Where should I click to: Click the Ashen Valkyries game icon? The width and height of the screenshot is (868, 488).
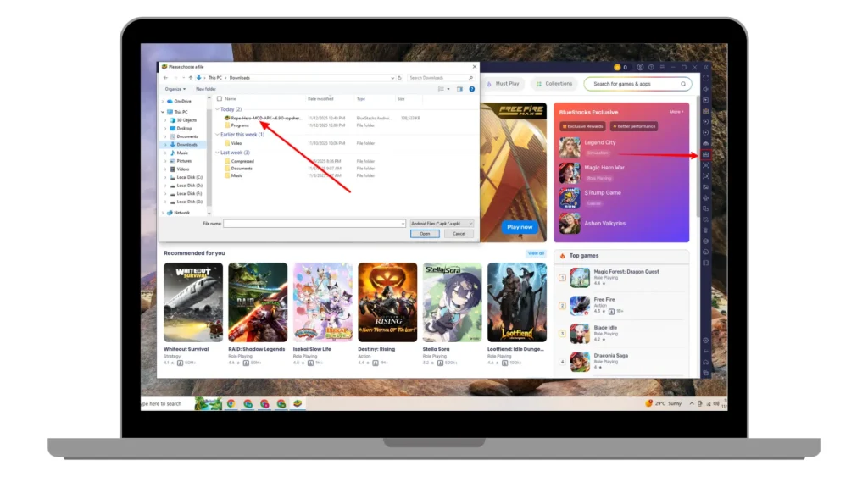pyautogui.click(x=570, y=224)
